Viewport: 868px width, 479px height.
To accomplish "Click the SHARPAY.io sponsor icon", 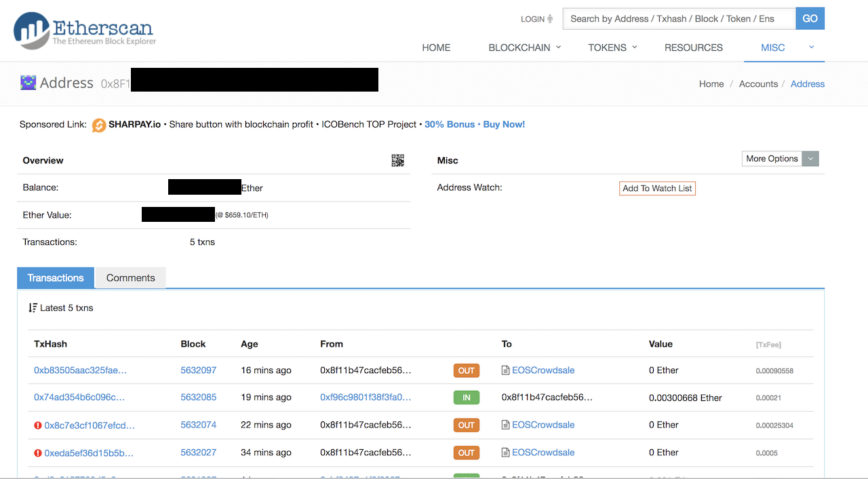I will click(99, 125).
